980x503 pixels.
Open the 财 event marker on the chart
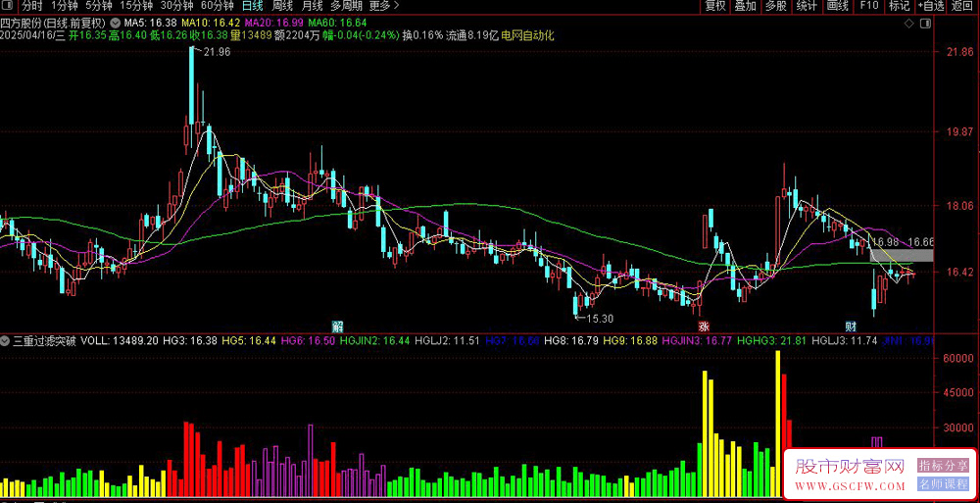pyautogui.click(x=851, y=326)
